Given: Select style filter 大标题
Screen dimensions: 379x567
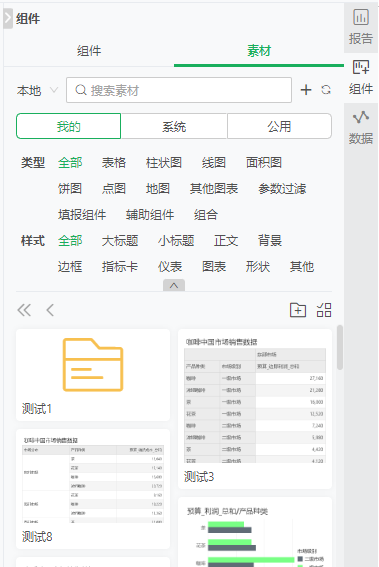Looking at the screenshot, I should point(120,240).
